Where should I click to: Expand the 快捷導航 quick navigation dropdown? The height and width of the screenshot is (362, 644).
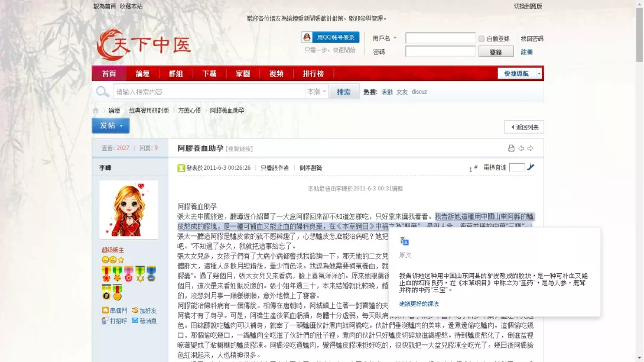click(x=520, y=73)
